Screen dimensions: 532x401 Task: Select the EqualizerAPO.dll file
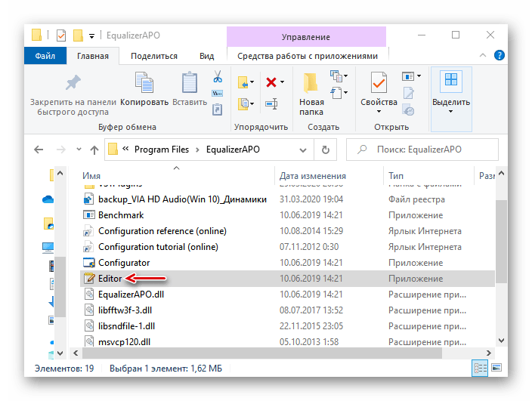[x=287, y=295]
